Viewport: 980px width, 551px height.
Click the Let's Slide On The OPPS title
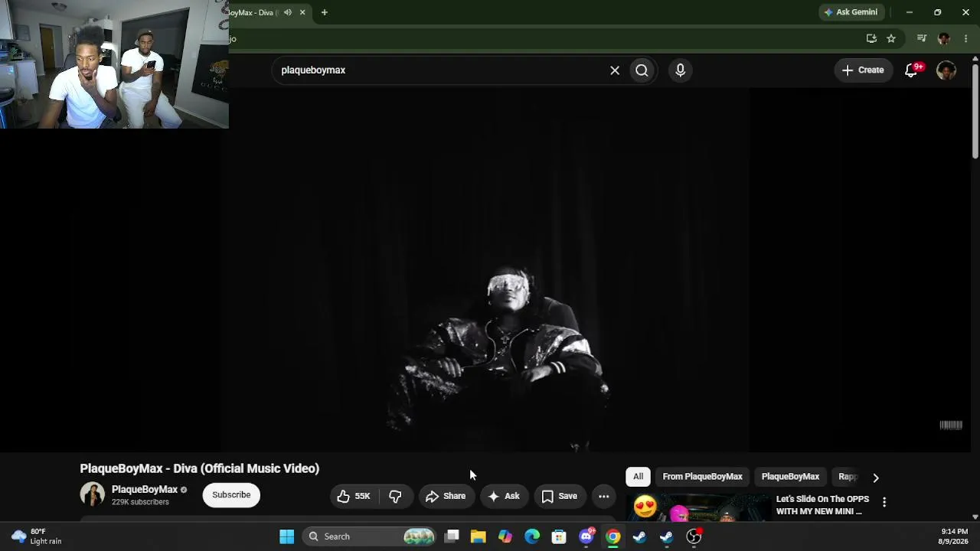click(x=822, y=505)
